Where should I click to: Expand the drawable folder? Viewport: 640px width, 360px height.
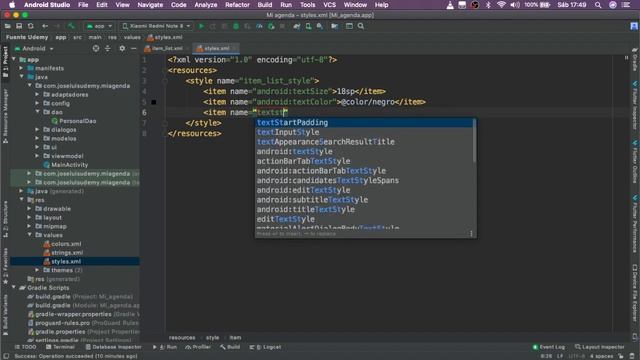pos(30,209)
